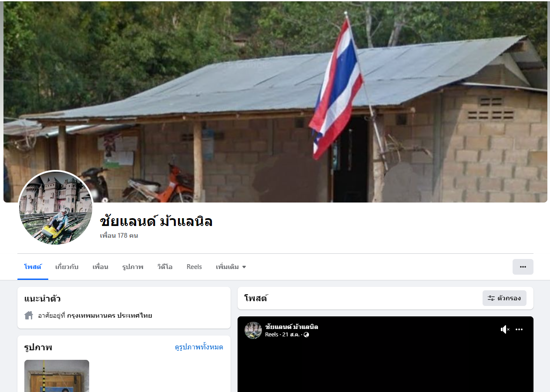Open the photo thumbnail in รูปภาพ section

(x=57, y=376)
